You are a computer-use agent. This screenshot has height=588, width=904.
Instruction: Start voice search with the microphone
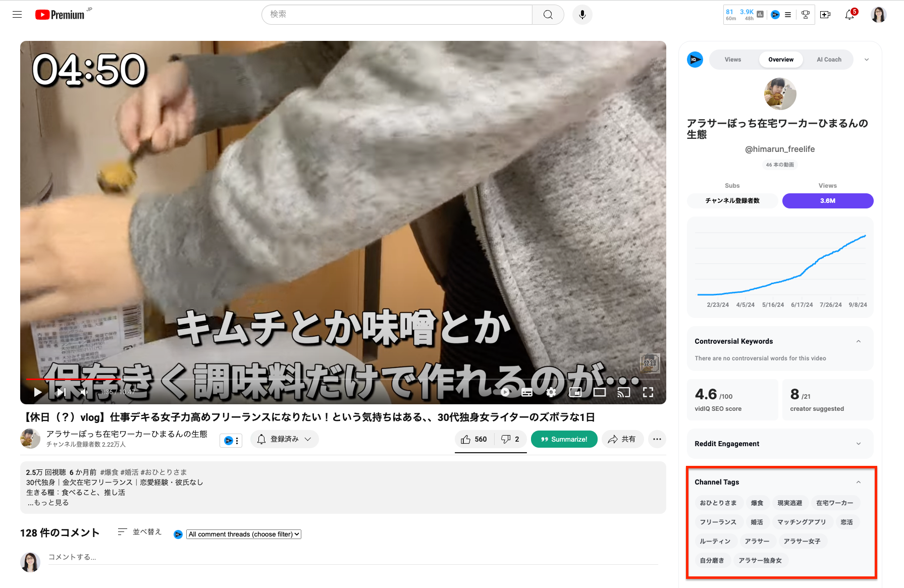coord(582,15)
